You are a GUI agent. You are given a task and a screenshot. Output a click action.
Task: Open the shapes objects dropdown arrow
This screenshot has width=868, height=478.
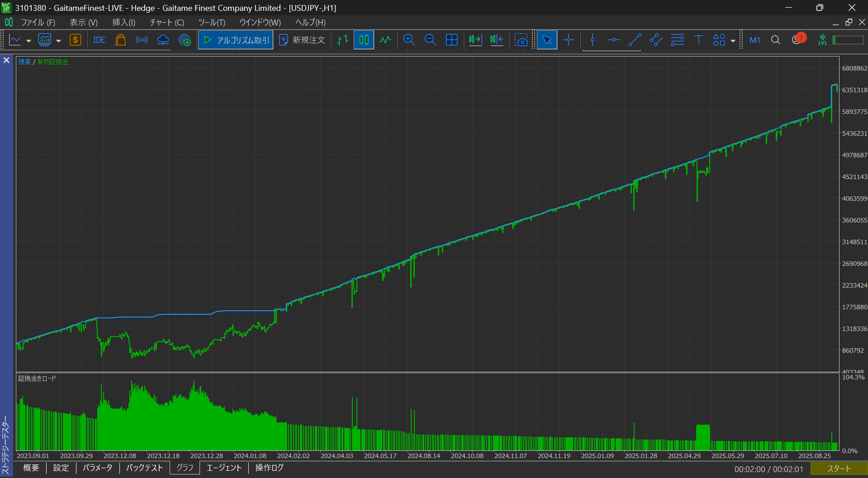pos(733,41)
